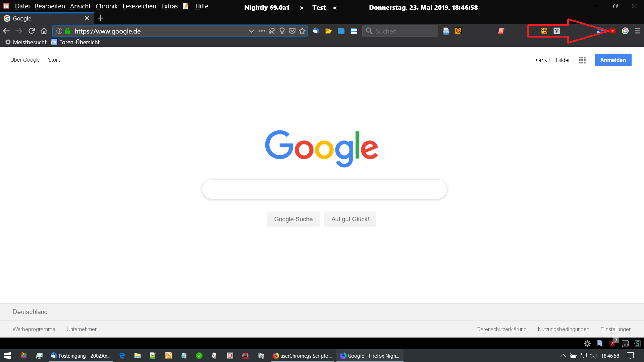Go to the Firefox home page
The image size is (644, 362).
tap(44, 31)
